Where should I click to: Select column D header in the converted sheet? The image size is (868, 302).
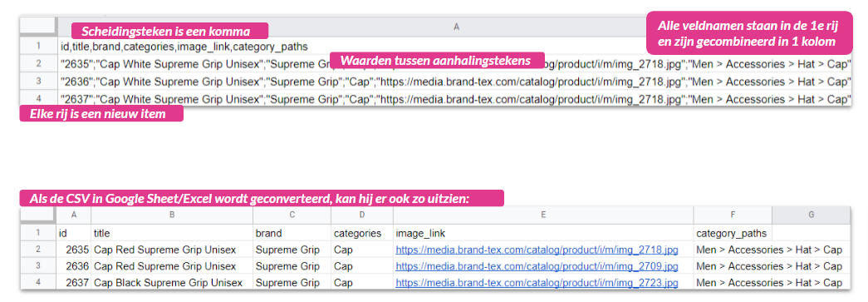tap(362, 215)
